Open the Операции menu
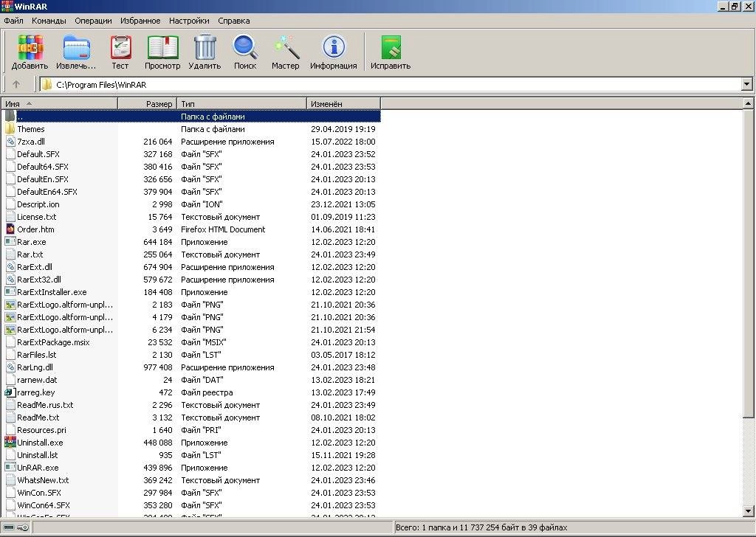Screen dimensions: 756x537 pyautogui.click(x=93, y=21)
